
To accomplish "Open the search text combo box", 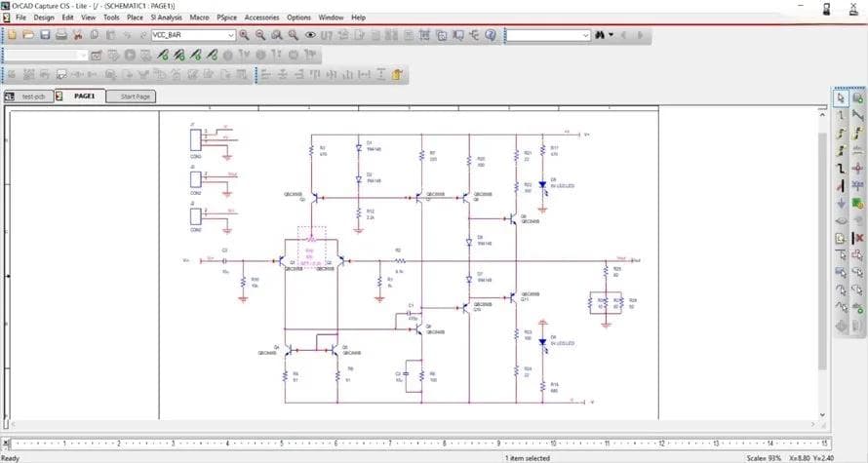I will click(548, 35).
